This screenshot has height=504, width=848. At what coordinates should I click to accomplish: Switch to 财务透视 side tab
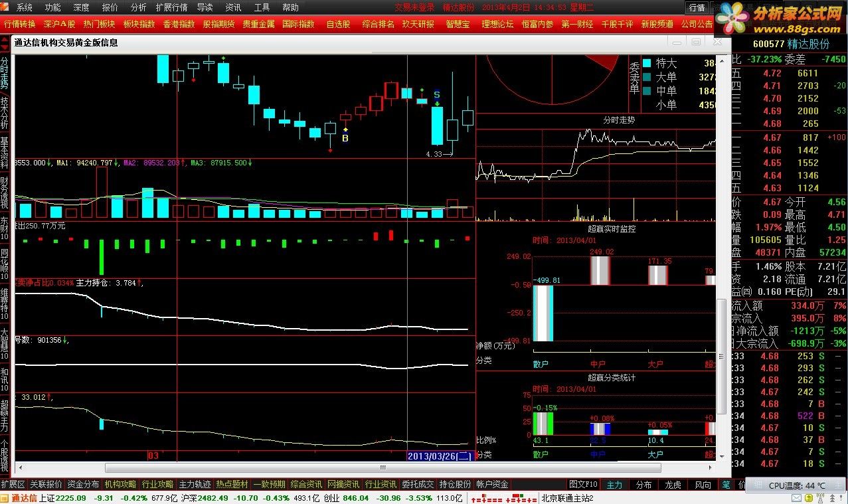click(x=5, y=193)
